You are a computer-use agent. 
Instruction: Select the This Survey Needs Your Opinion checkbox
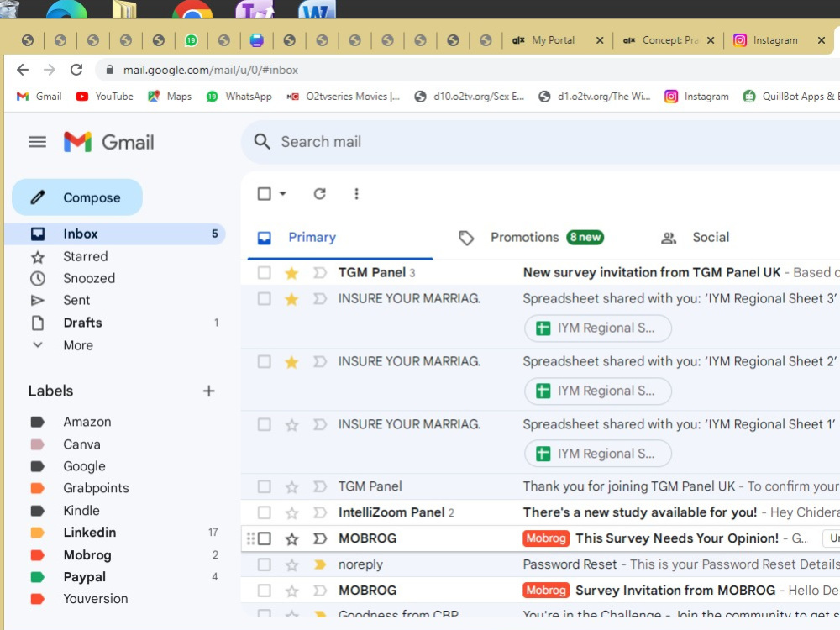tap(264, 538)
